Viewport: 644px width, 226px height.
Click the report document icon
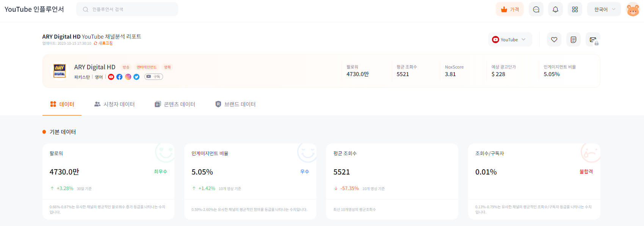click(573, 39)
